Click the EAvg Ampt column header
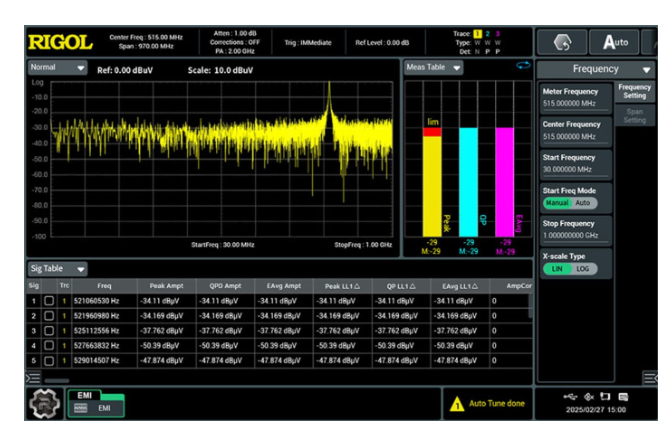Viewport: 672px width, 433px height. tap(284, 286)
